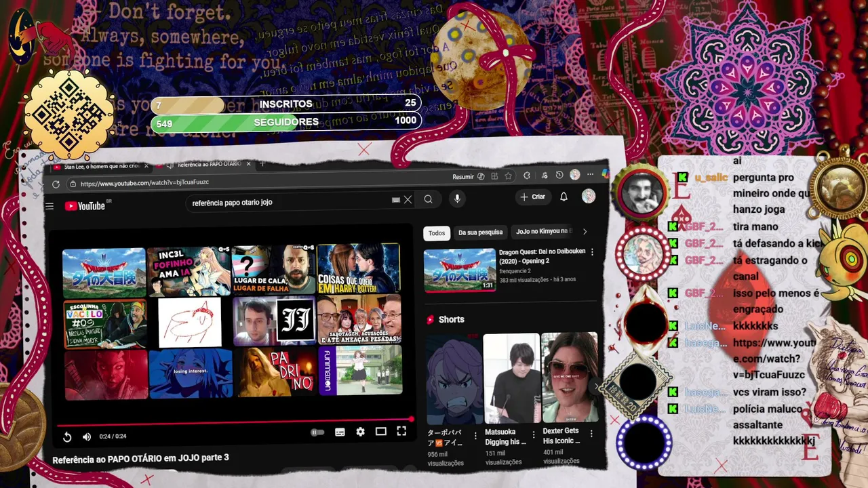Open options for Dexter short
This screenshot has height=488, width=868.
pyautogui.click(x=591, y=433)
